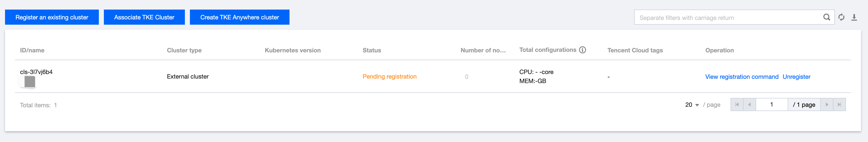Click the Kubernetes version column header
This screenshot has width=868, height=142.
[293, 50]
